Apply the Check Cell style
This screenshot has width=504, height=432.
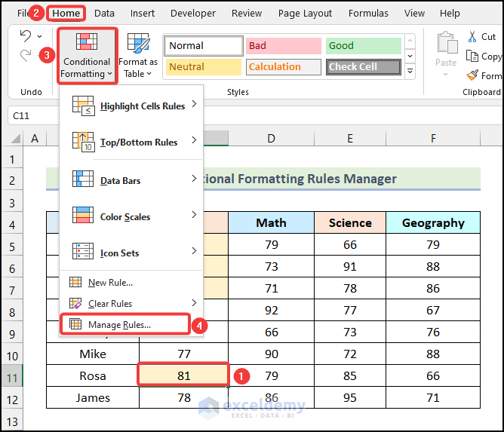pos(363,67)
